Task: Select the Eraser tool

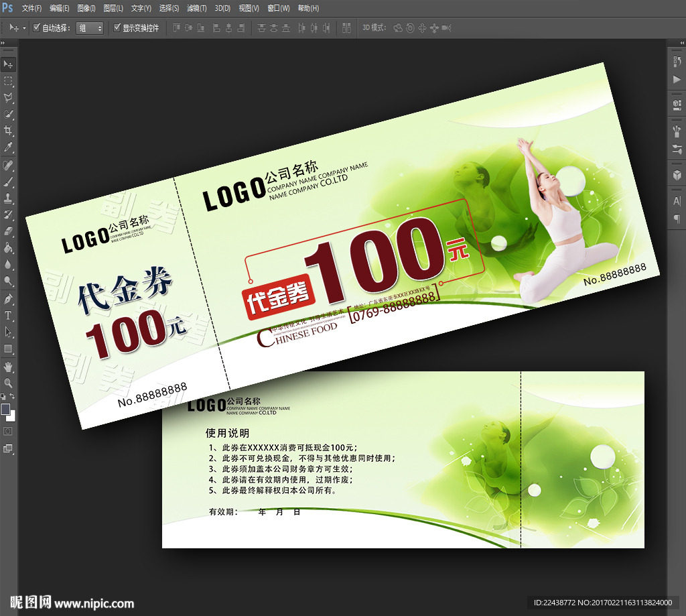Action: click(8, 231)
